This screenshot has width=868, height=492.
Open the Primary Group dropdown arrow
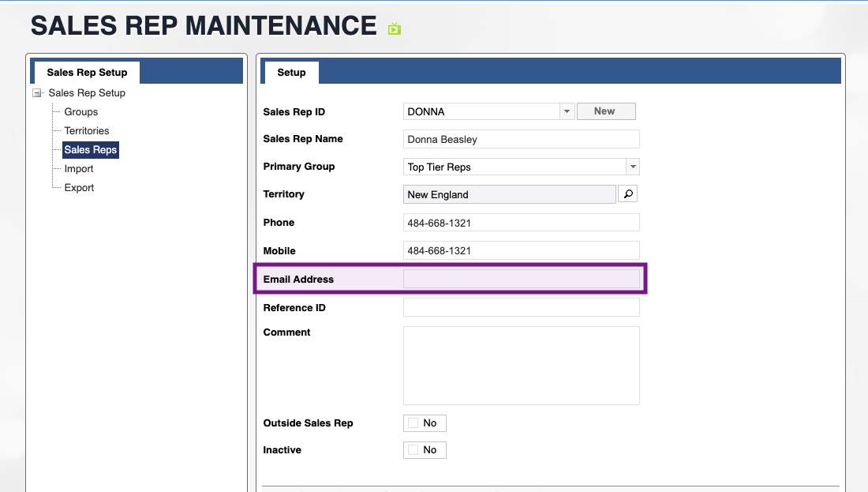coord(632,167)
